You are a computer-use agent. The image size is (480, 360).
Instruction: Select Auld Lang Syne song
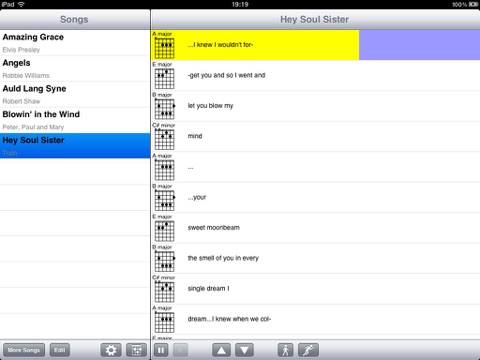tap(75, 94)
